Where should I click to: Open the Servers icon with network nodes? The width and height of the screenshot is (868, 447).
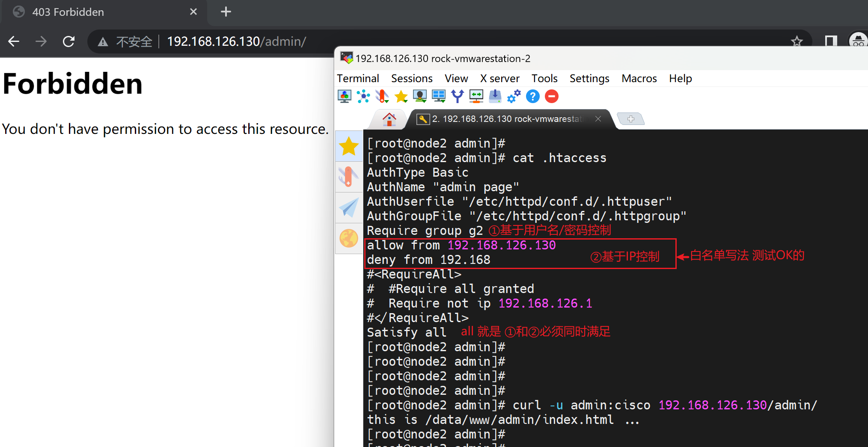[x=363, y=96]
